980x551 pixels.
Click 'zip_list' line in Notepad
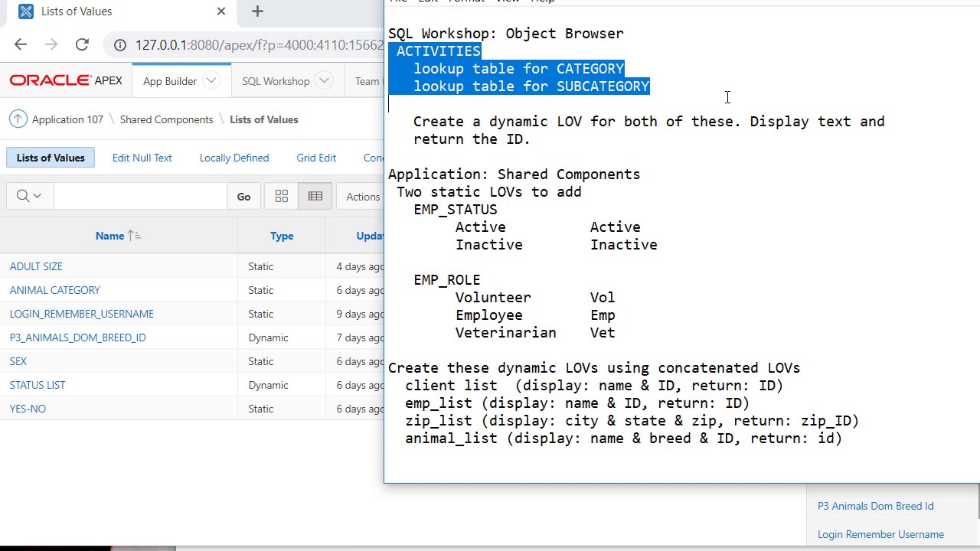(632, 421)
